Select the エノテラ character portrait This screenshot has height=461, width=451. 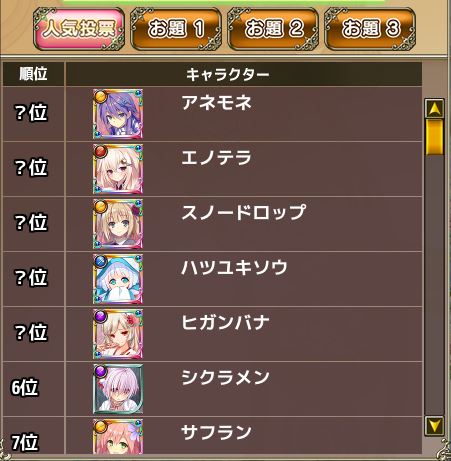pyautogui.click(x=118, y=169)
